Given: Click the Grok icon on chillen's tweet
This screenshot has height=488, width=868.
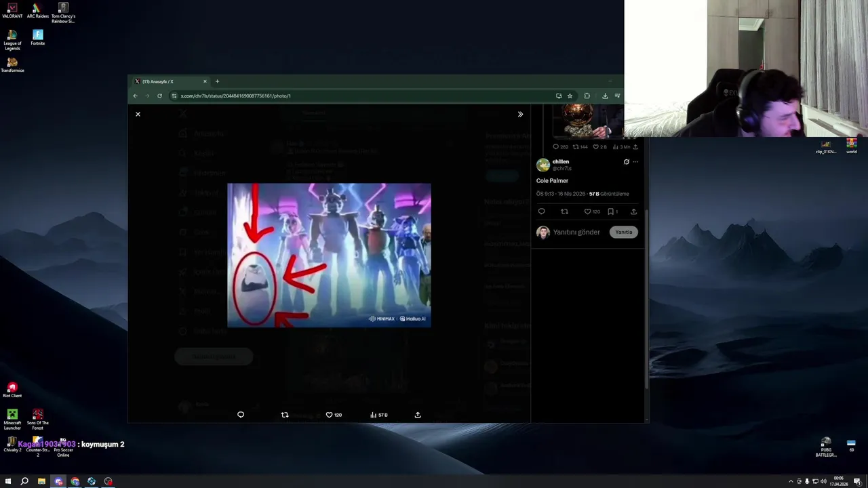Looking at the screenshot, I should click(x=626, y=162).
